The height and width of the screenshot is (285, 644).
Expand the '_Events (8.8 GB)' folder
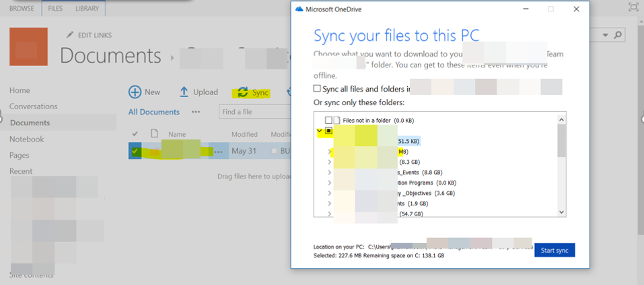pyautogui.click(x=329, y=172)
